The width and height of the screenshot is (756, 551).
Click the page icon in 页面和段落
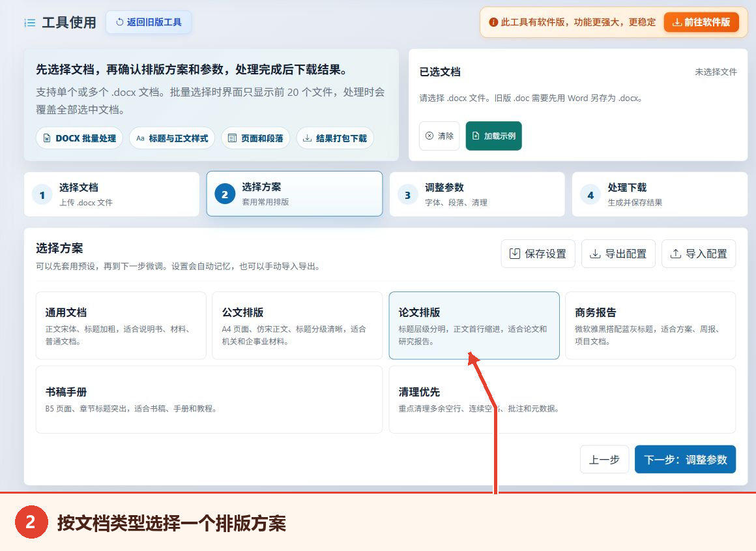(x=232, y=138)
